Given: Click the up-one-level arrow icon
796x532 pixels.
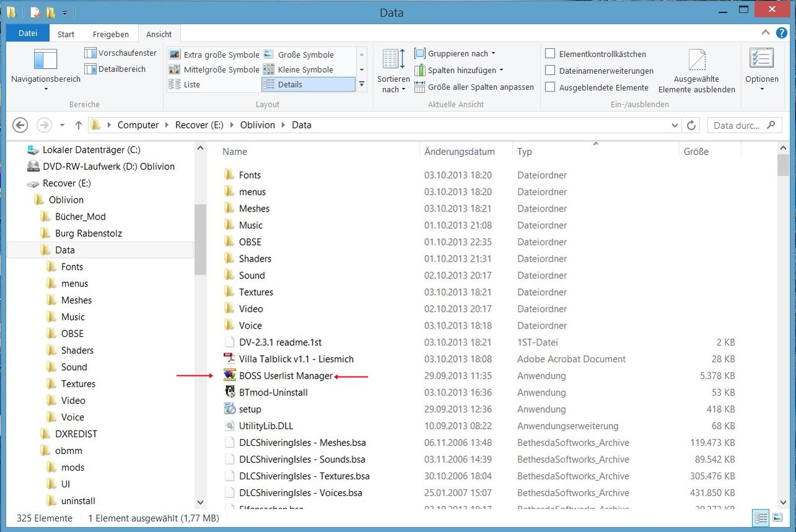Looking at the screenshot, I should 78,125.
